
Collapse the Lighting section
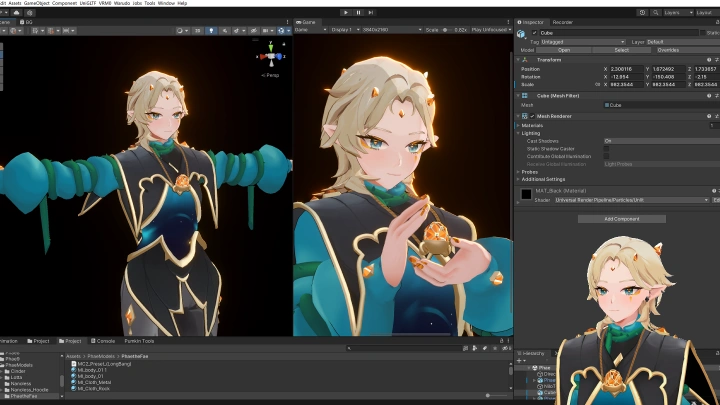[x=518, y=133]
